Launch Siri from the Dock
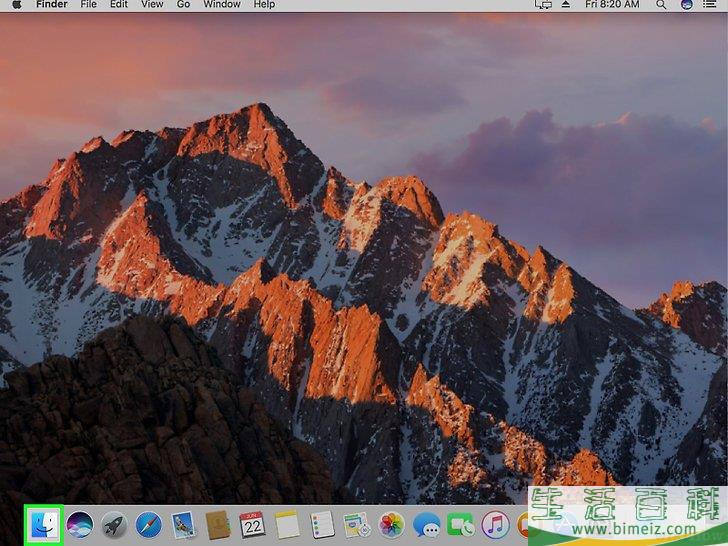 pos(78,524)
